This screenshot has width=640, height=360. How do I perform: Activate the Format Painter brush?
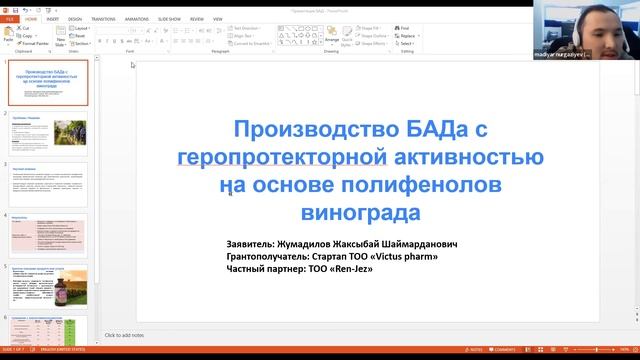coord(33,43)
